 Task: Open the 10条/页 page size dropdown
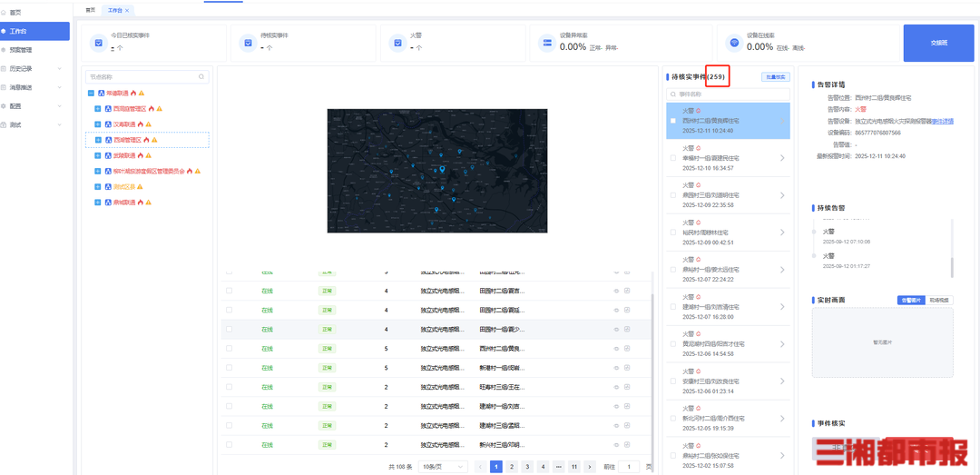[443, 466]
